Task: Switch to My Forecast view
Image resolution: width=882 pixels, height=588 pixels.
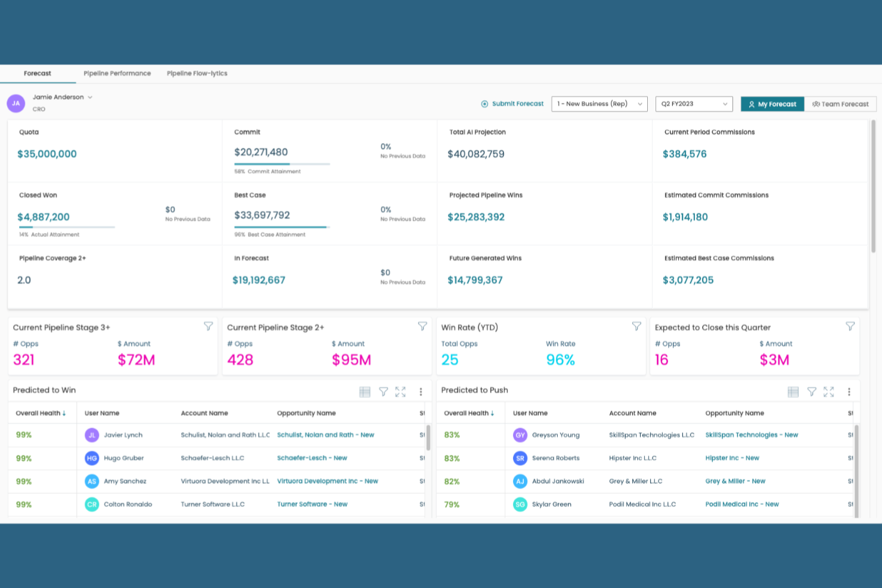Action: [772, 104]
